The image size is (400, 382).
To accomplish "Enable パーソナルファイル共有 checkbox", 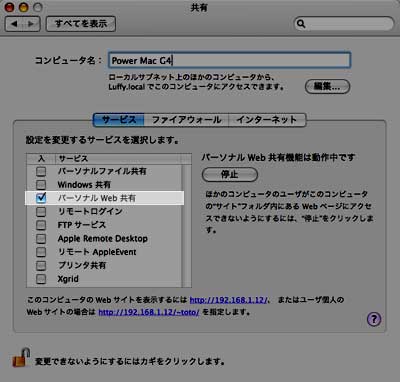I will (41, 171).
